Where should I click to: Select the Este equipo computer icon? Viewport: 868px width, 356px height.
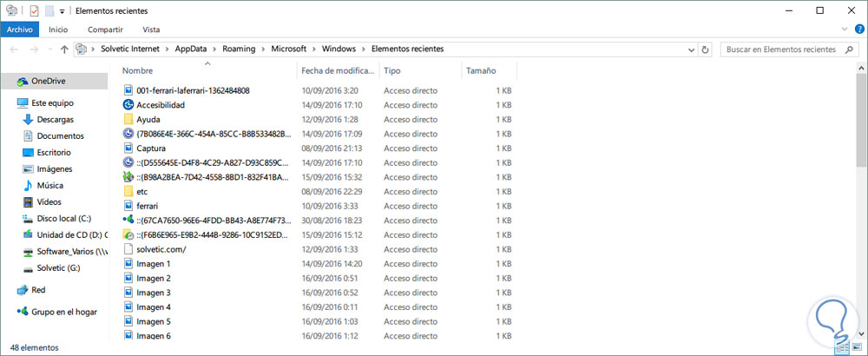click(x=23, y=103)
